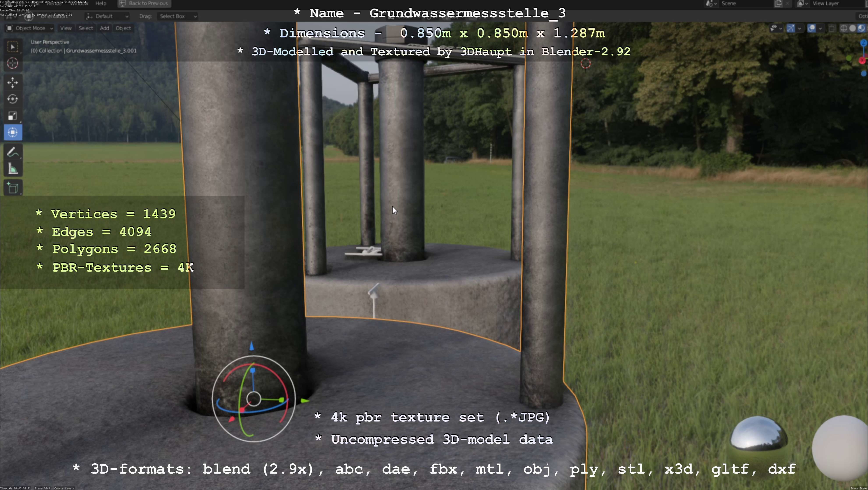The image size is (868, 490).
Task: Click the View Layer name field
Action: pyautogui.click(x=838, y=3)
